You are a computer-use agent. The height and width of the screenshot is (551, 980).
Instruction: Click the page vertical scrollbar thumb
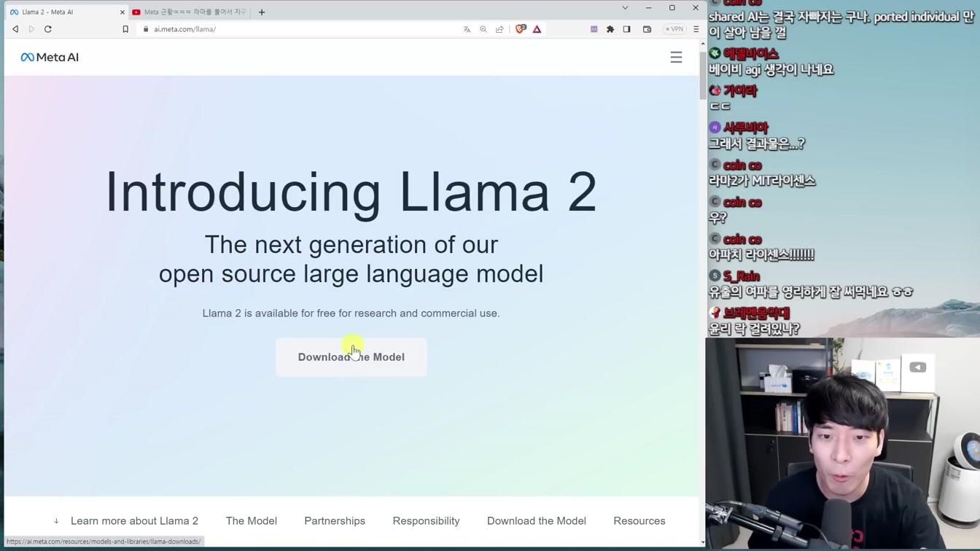point(703,74)
